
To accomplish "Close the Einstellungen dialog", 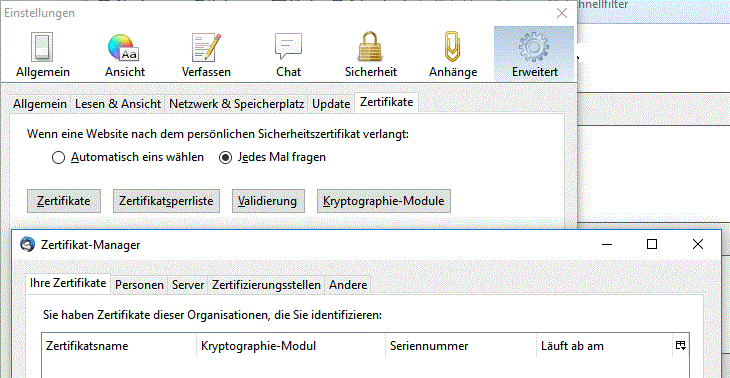I will click(562, 13).
